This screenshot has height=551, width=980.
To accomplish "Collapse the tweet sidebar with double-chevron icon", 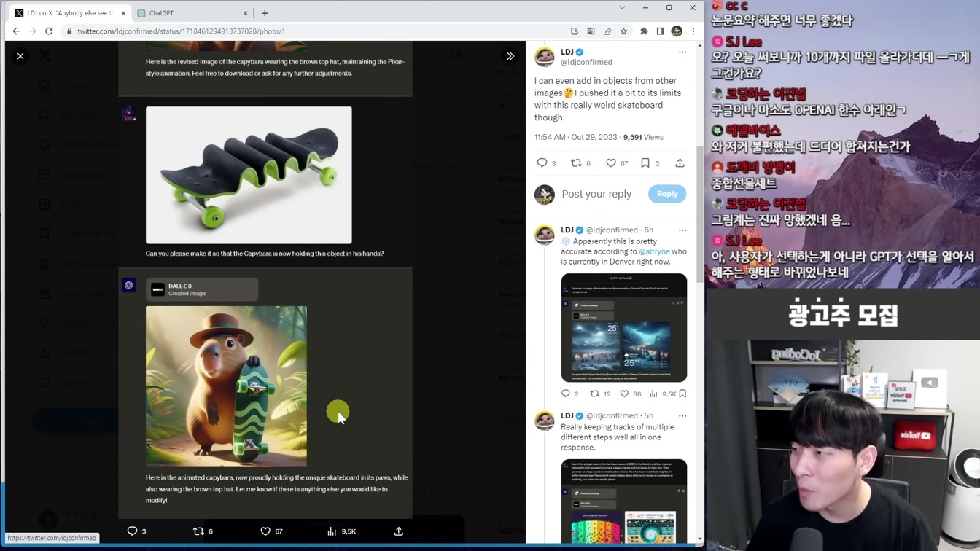I will pyautogui.click(x=510, y=56).
